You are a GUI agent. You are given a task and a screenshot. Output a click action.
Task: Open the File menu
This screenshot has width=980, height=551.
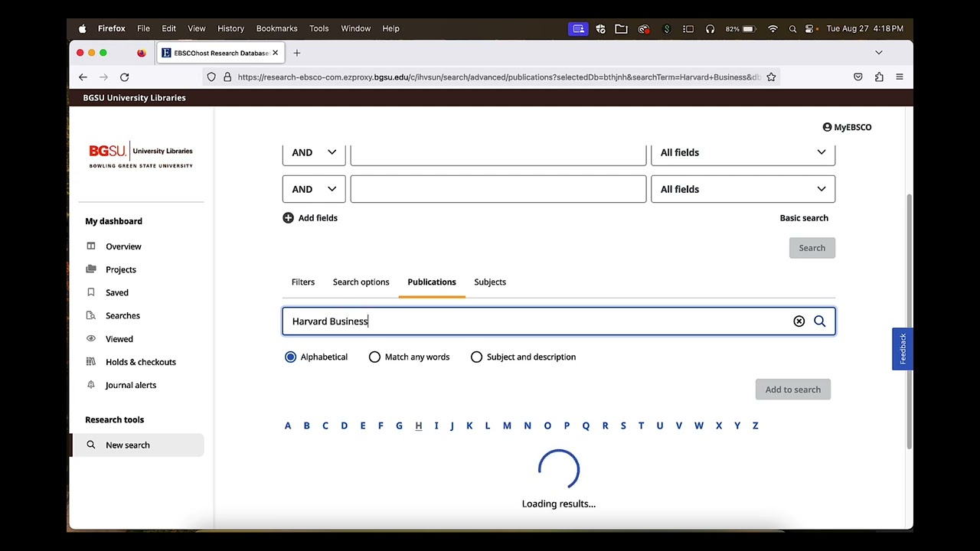143,28
